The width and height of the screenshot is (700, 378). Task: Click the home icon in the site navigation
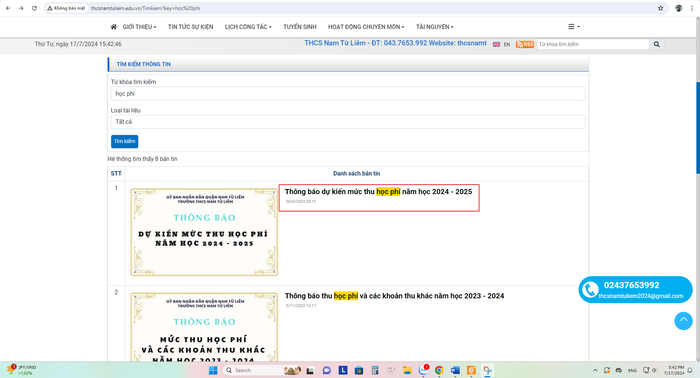click(x=113, y=27)
